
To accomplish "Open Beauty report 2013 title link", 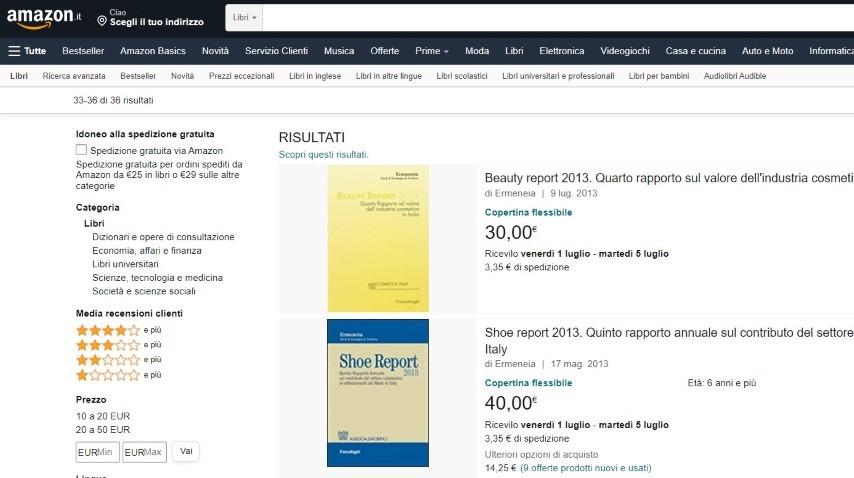I will pyautogui.click(x=669, y=178).
